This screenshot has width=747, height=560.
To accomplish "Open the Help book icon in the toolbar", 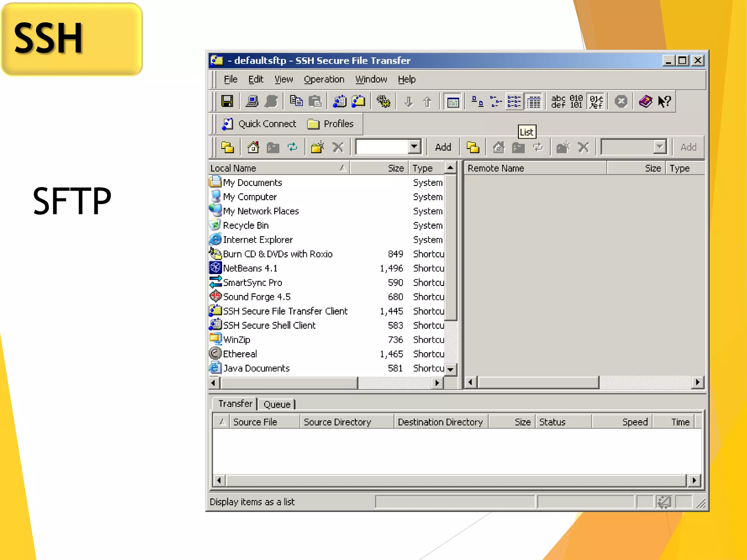I will coord(645,101).
